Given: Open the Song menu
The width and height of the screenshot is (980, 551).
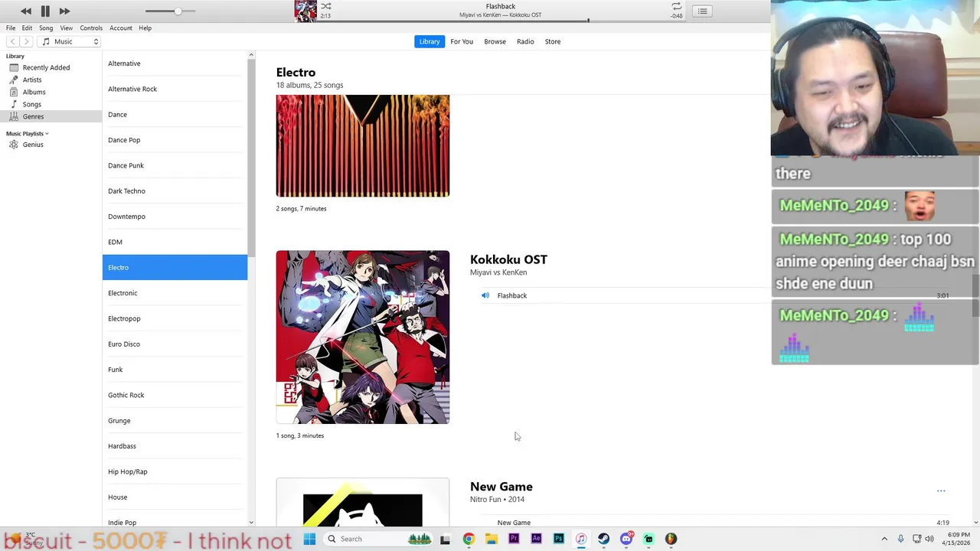Looking at the screenshot, I should [46, 28].
